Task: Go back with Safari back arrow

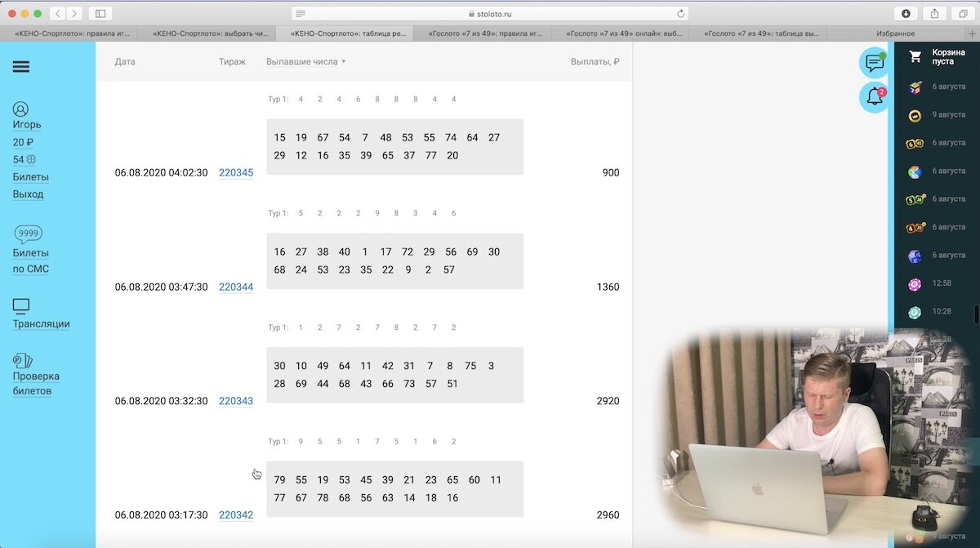Action: 58,13
